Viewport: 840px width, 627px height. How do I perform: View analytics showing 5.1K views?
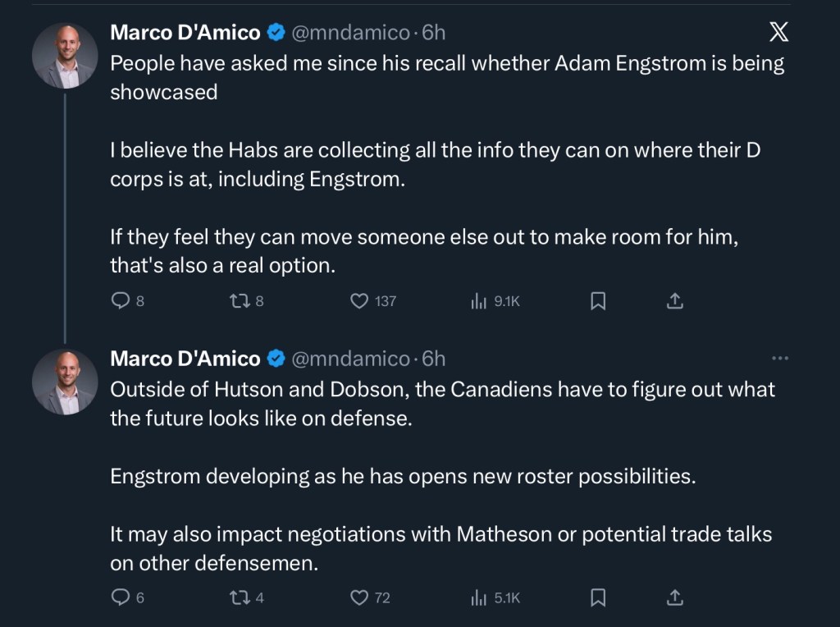[x=479, y=597]
